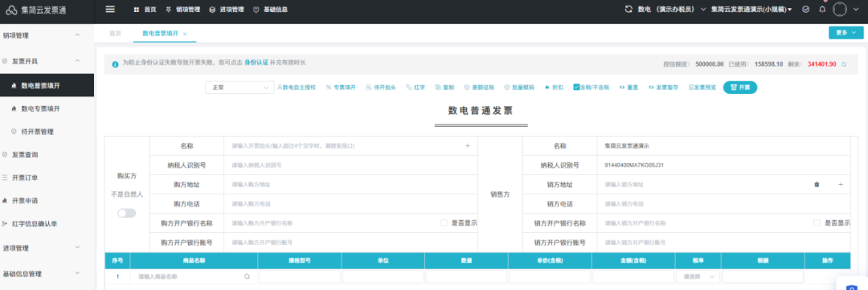Expand the 更多 dropdown button

pyautogui.click(x=845, y=33)
